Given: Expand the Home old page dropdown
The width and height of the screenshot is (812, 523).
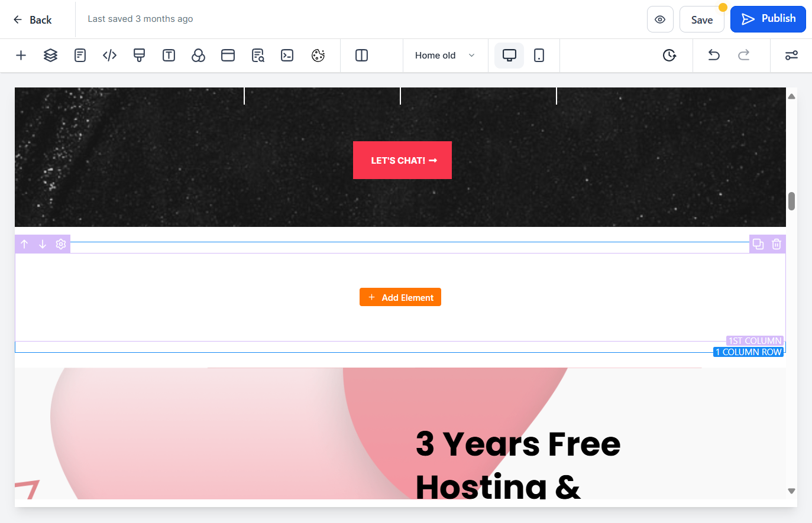Looking at the screenshot, I should [x=445, y=56].
